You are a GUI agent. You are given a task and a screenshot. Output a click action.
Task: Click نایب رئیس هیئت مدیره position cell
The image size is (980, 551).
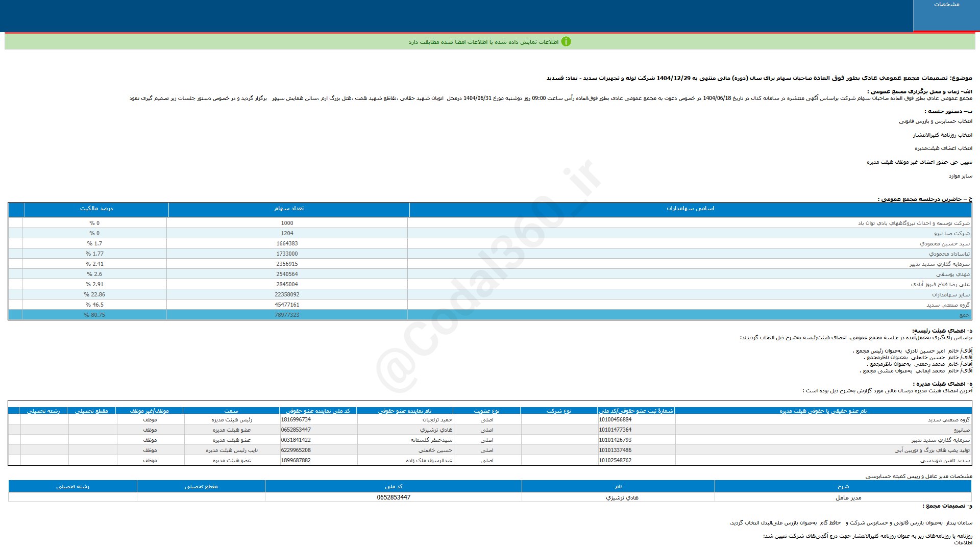coord(232,450)
